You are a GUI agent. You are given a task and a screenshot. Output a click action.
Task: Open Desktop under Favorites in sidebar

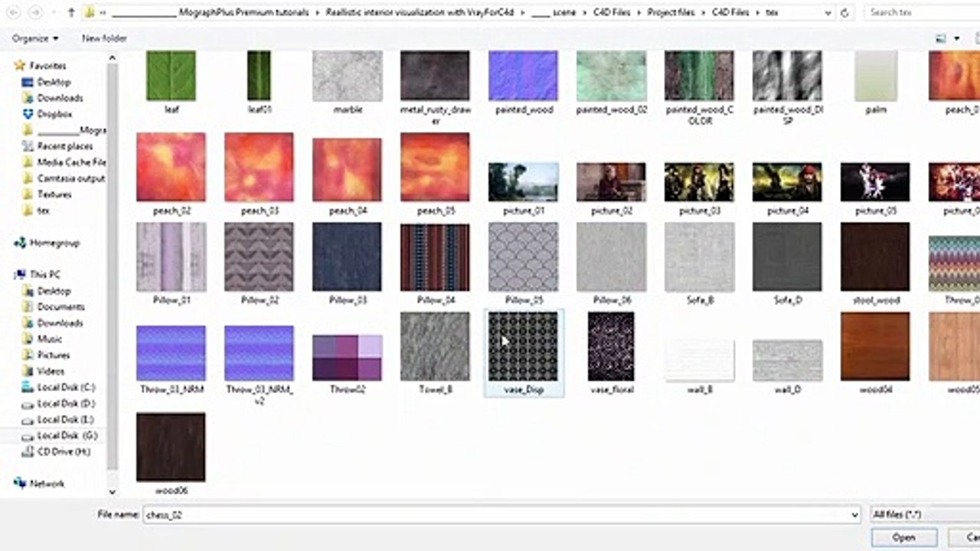coord(54,82)
